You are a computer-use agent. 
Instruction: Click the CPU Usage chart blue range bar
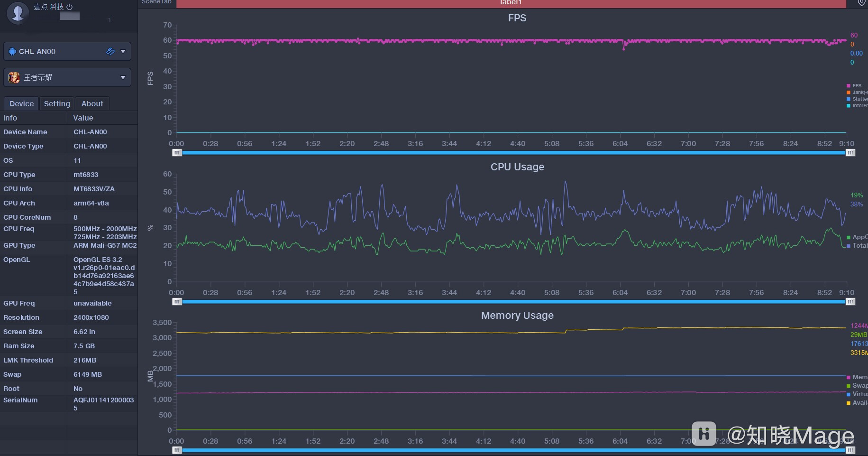[514, 302]
